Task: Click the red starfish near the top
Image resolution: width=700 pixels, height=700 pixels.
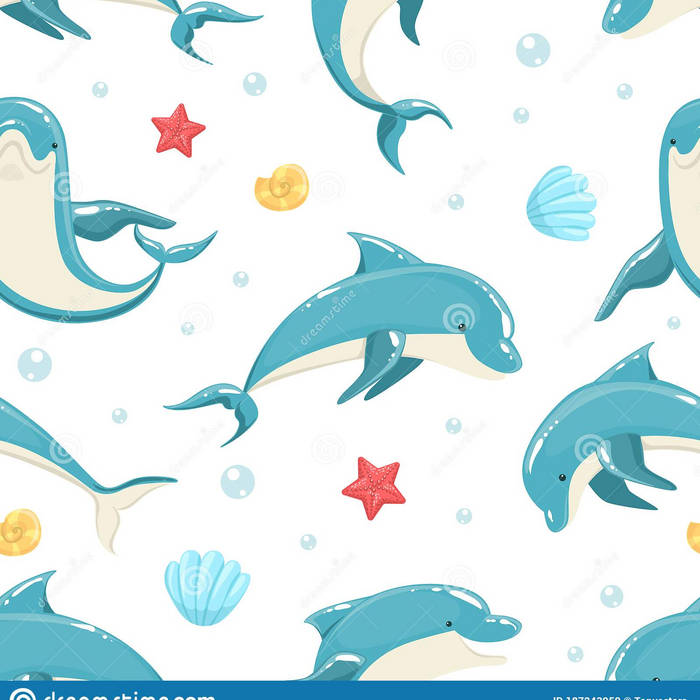Action: click(178, 130)
